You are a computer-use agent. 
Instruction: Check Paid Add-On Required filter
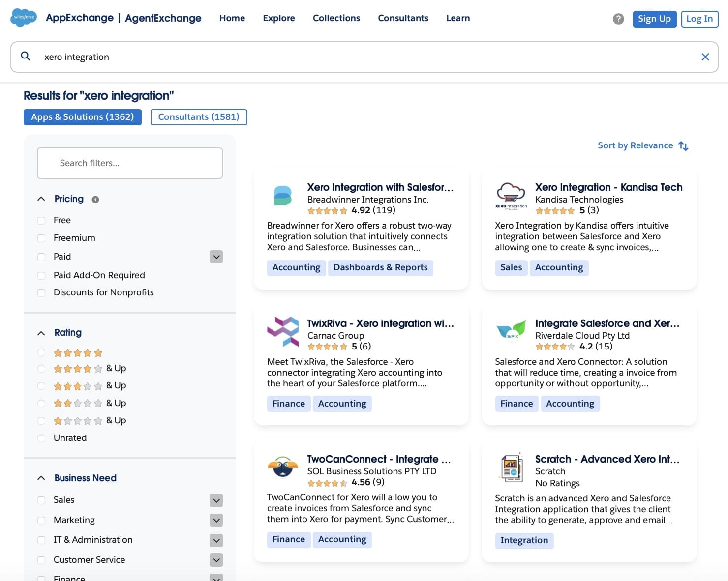(42, 276)
